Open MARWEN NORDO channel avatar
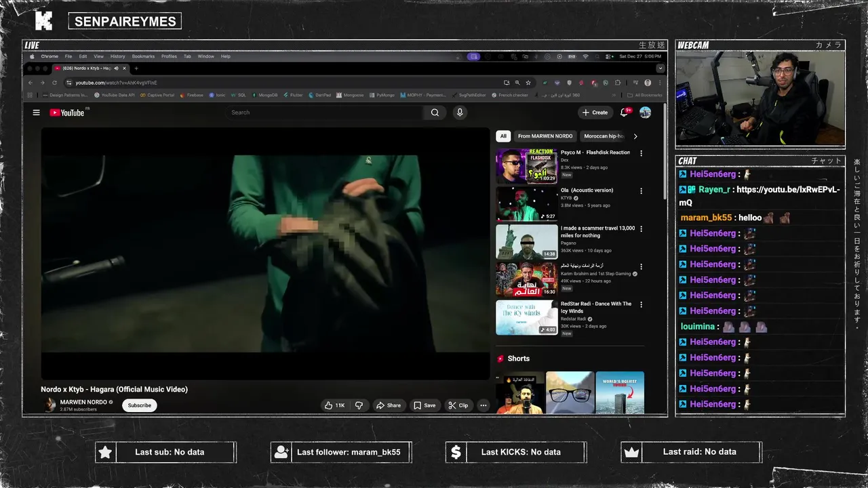This screenshot has width=868, height=488. coord(50,405)
